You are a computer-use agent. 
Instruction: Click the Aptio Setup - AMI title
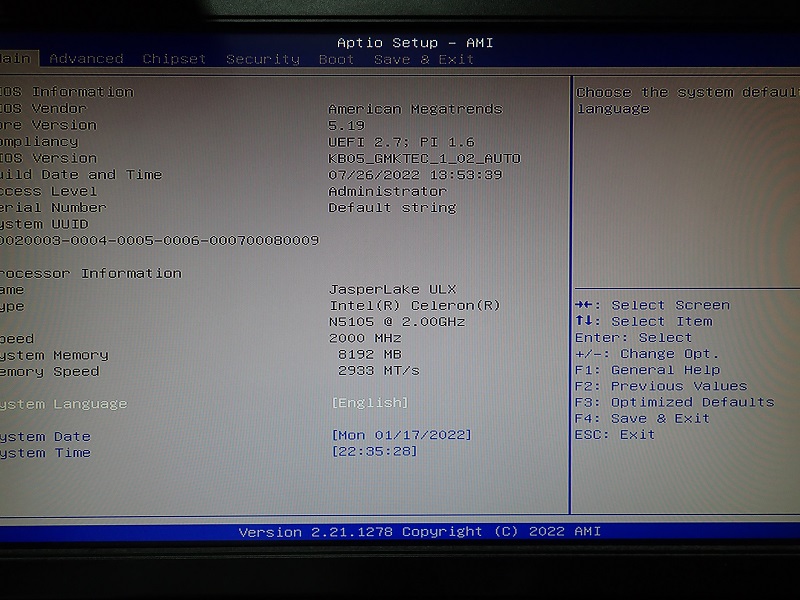coord(415,42)
